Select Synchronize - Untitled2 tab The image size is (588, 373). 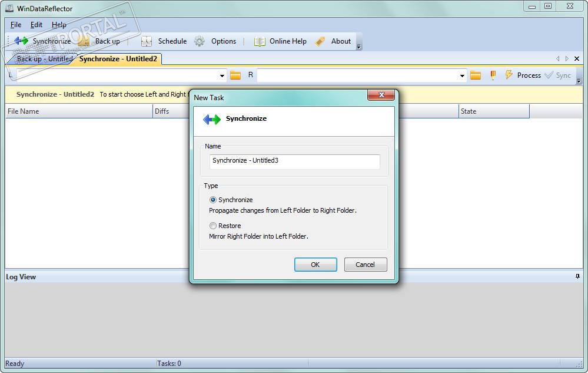(118, 59)
